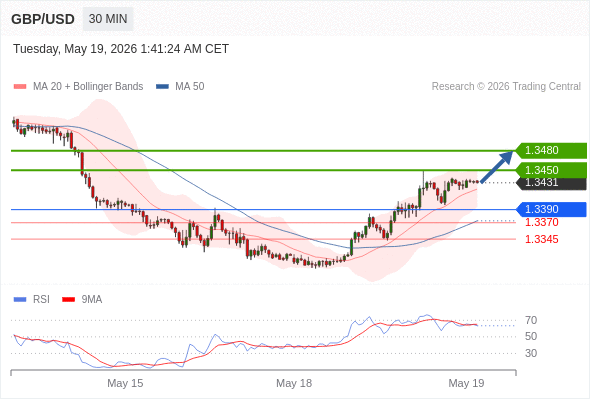Viewport: 590px width, 400px height.
Task: Click the May 18 date axis label
Action: [x=294, y=383]
